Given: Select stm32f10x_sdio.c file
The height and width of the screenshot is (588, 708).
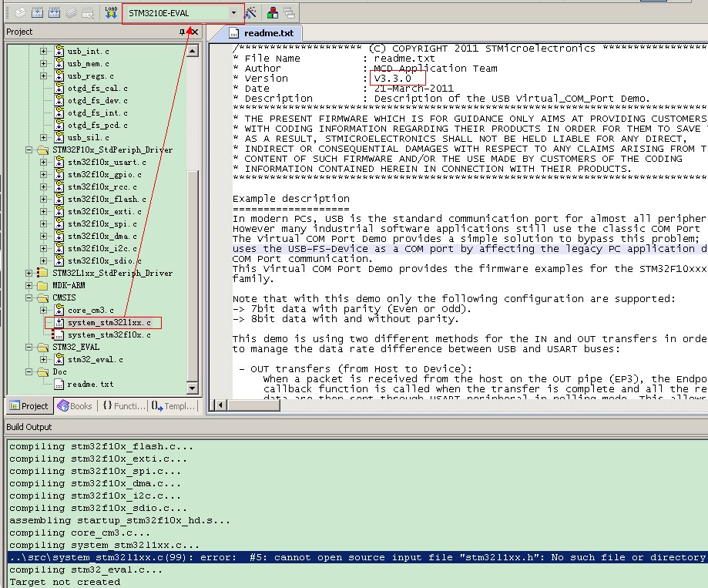Looking at the screenshot, I should (x=105, y=260).
